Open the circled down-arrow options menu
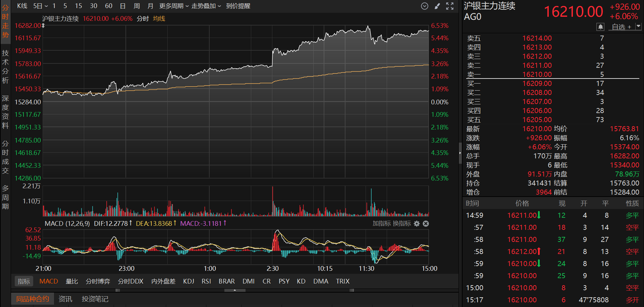The image size is (644, 307). (x=425, y=6)
